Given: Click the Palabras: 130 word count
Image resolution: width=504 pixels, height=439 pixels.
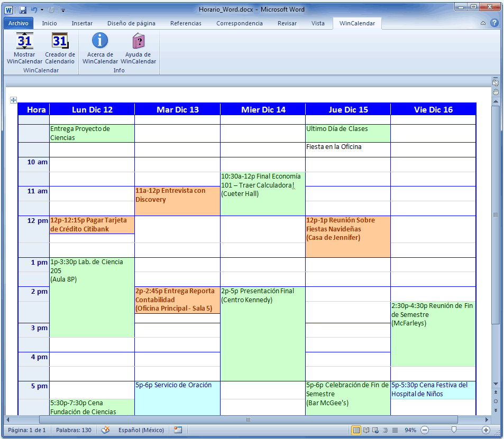Looking at the screenshot, I should [74, 430].
